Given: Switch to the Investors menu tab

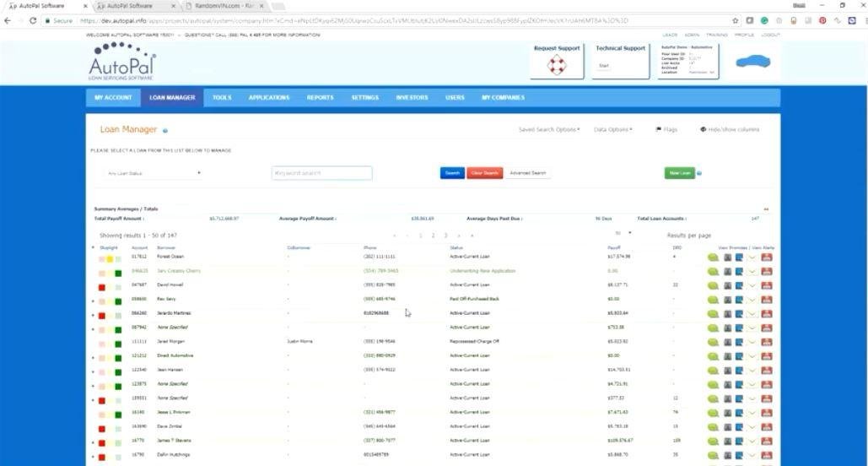Looking at the screenshot, I should click(x=412, y=97).
